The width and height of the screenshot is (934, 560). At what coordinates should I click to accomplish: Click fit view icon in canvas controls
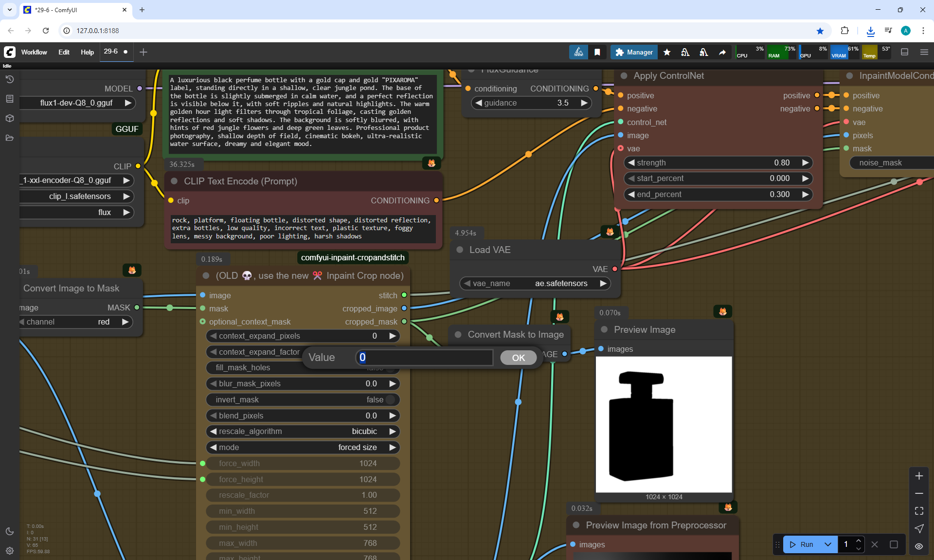click(919, 511)
